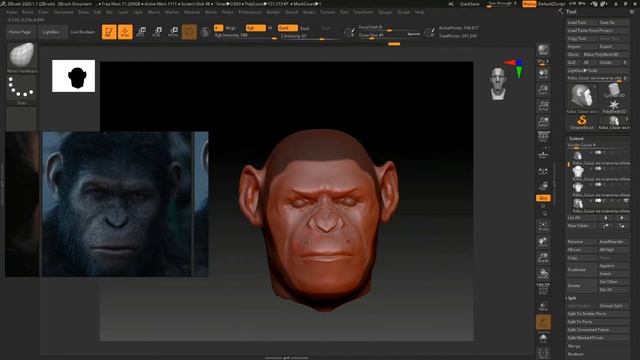Viewport: 640px width, 360px height.
Task: Toggle the Floor grid icon
Action: 543,155
